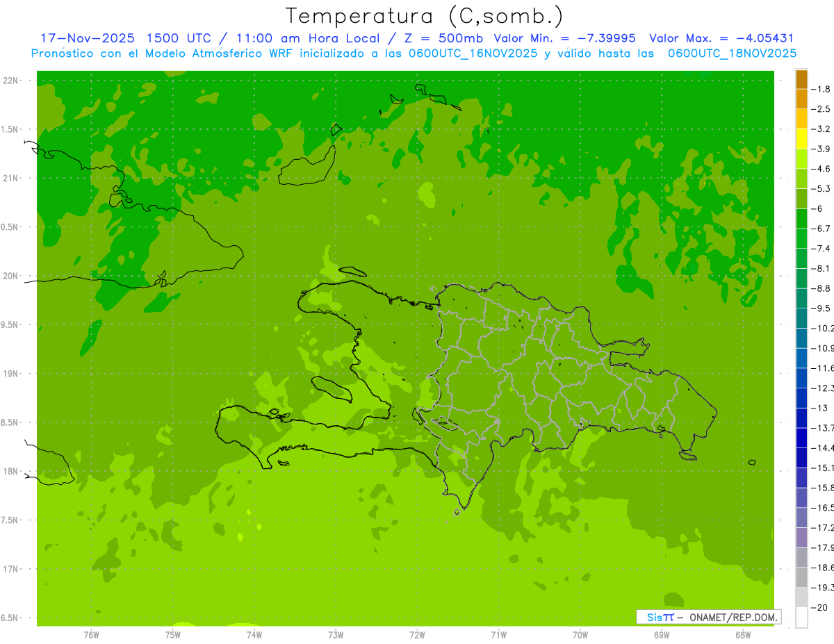
Task: Click the '-2.5' color bar value
Action: (822, 109)
